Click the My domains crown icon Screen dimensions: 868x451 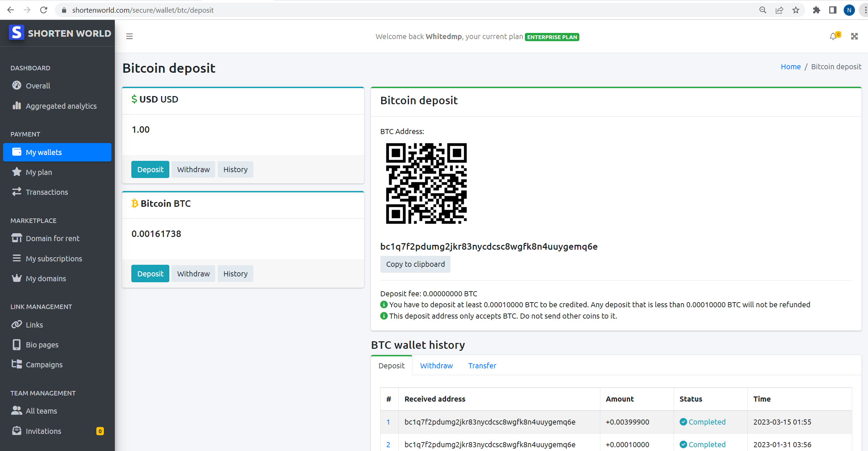tap(16, 278)
